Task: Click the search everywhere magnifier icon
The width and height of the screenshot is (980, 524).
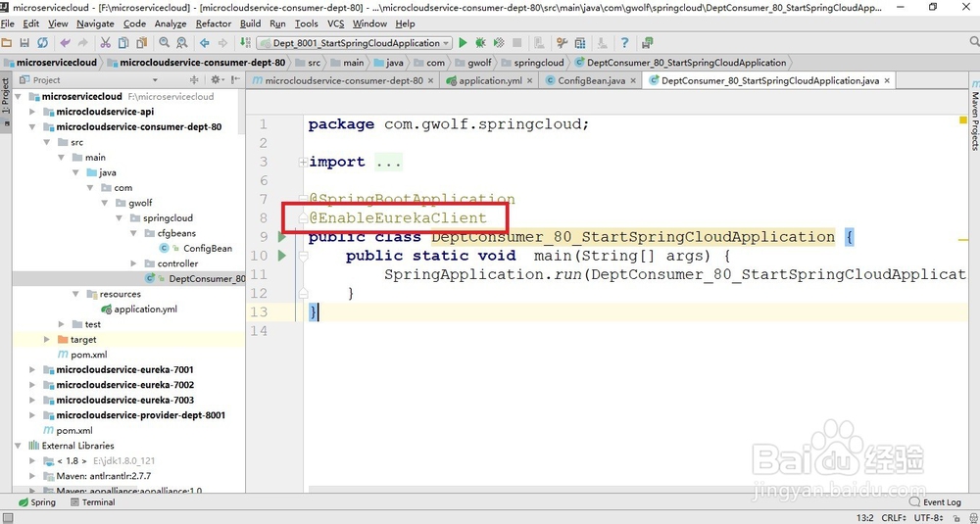Action: (974, 42)
